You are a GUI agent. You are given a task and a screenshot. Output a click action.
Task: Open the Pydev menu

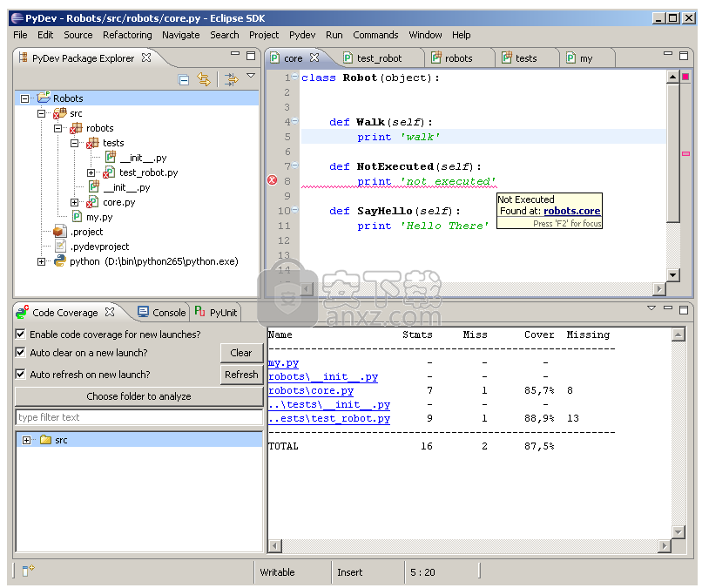click(x=302, y=35)
